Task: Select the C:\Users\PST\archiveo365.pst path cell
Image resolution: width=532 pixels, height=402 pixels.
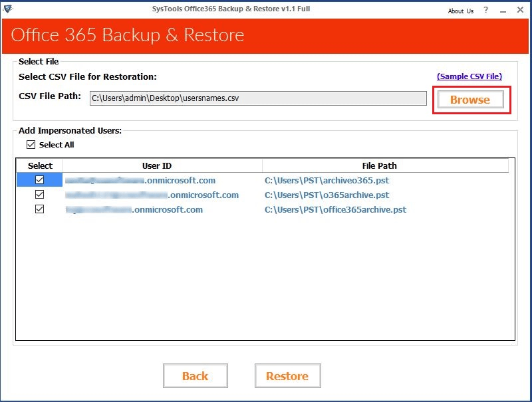Action: click(327, 180)
